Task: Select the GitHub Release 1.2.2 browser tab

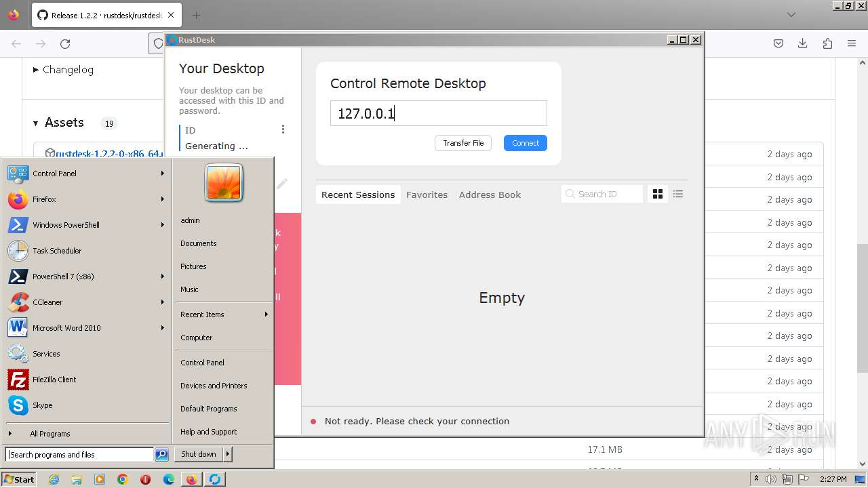Action: 106,15
